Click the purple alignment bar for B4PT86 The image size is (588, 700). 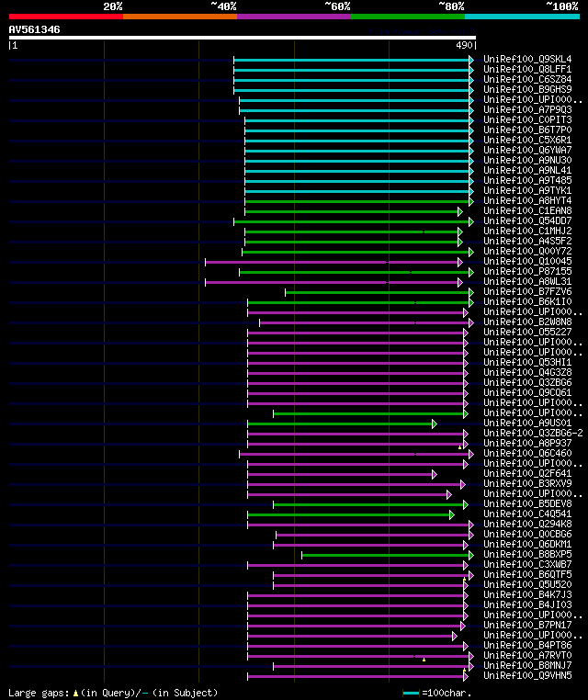coord(357,646)
